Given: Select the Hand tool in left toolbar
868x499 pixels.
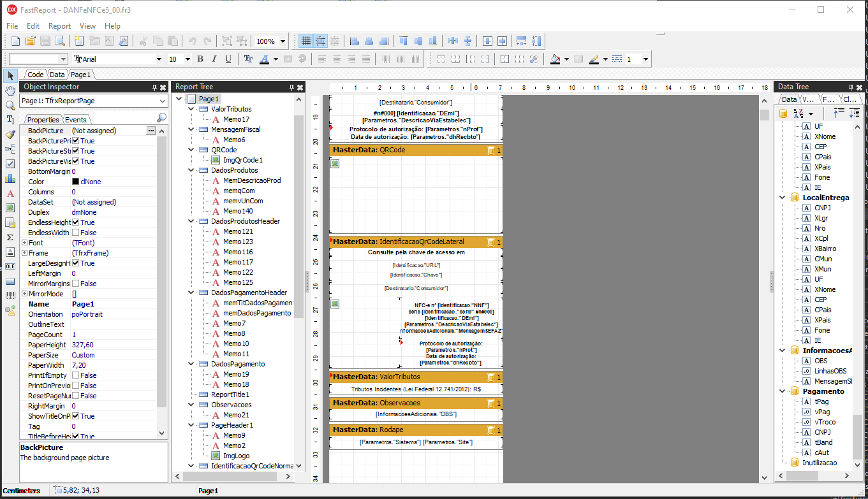Looking at the screenshot, I should pos(10,90).
